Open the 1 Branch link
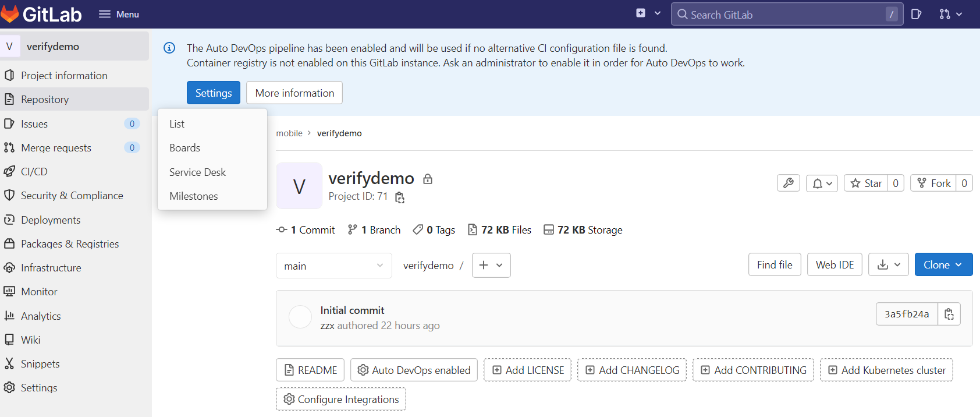 click(x=374, y=229)
